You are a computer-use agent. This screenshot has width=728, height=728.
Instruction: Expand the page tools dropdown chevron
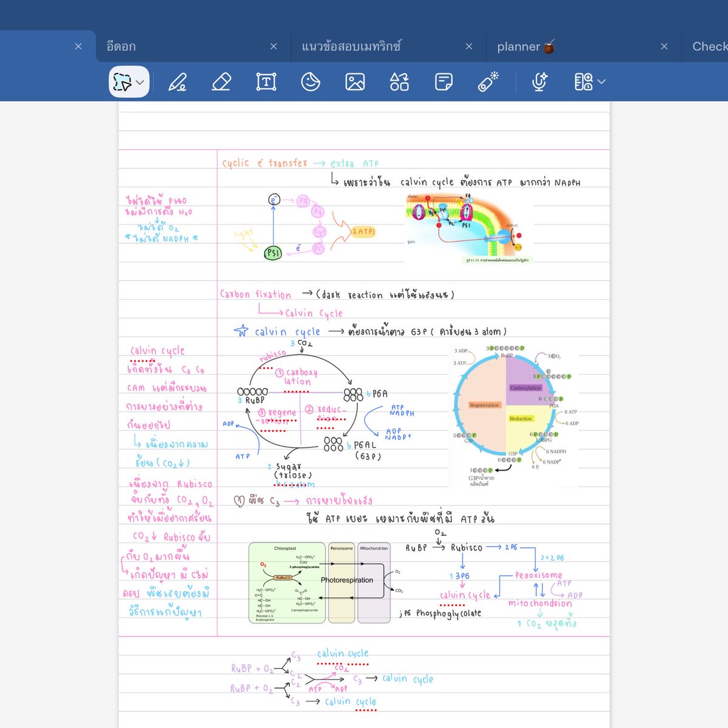click(601, 82)
